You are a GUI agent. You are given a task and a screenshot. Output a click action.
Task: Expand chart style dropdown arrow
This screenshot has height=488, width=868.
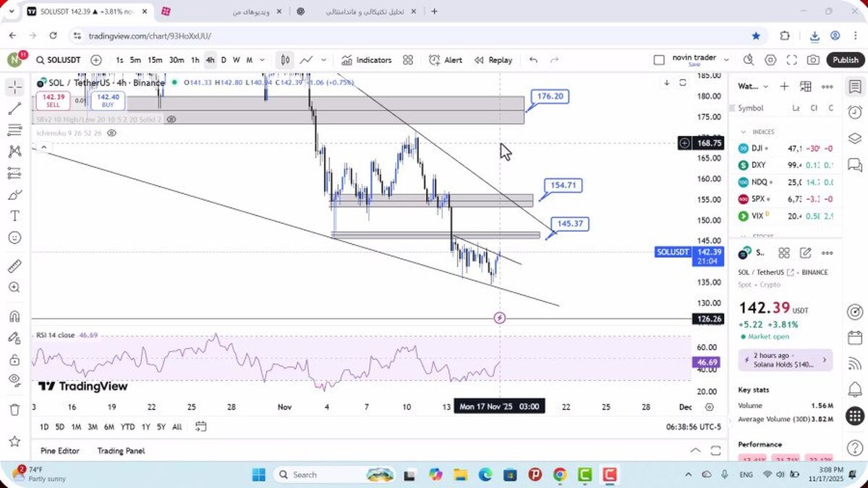pyautogui.click(x=323, y=60)
